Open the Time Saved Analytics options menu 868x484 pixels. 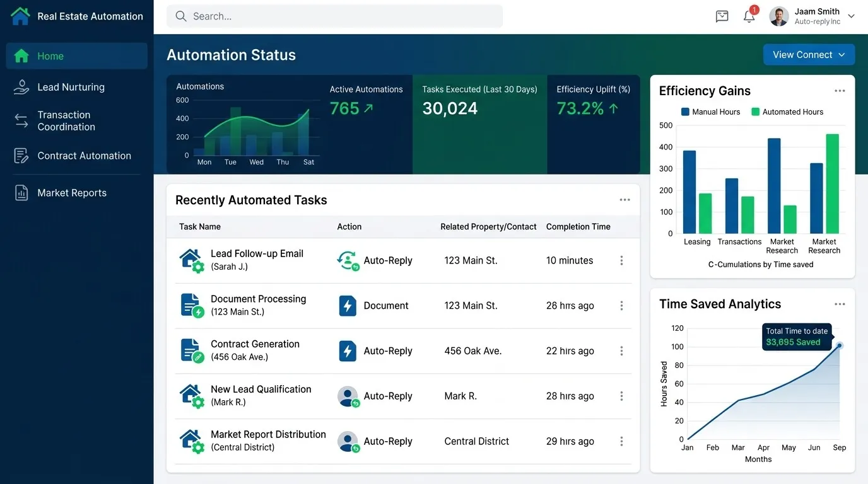[x=840, y=304]
